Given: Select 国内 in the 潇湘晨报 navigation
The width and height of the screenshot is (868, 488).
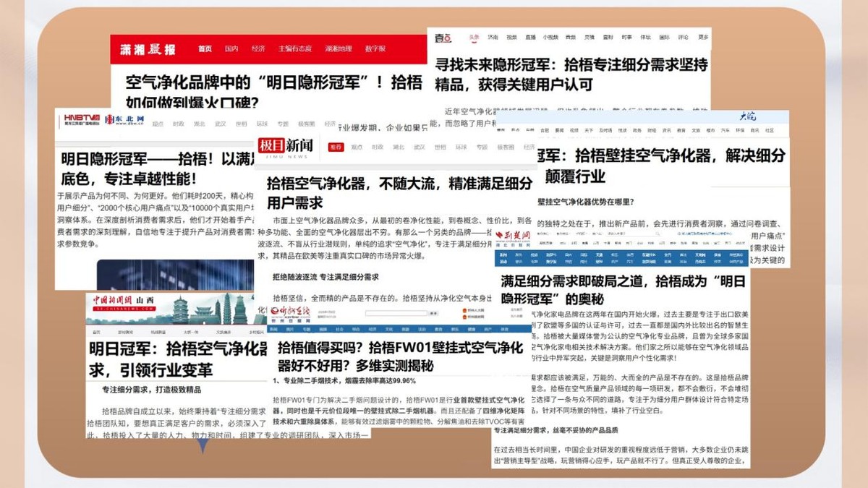Looking at the screenshot, I should [231, 48].
